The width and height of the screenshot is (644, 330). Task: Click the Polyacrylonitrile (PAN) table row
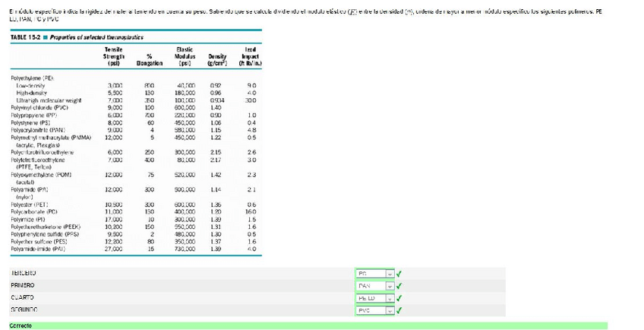click(39, 130)
